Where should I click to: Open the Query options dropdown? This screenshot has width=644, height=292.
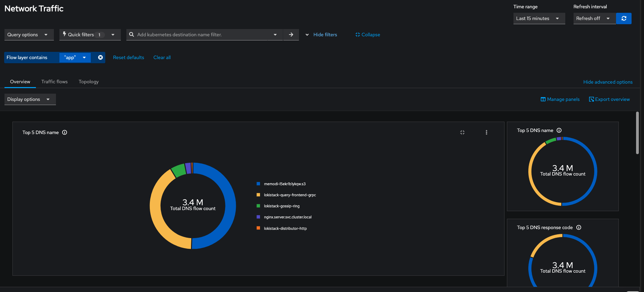[x=29, y=35]
